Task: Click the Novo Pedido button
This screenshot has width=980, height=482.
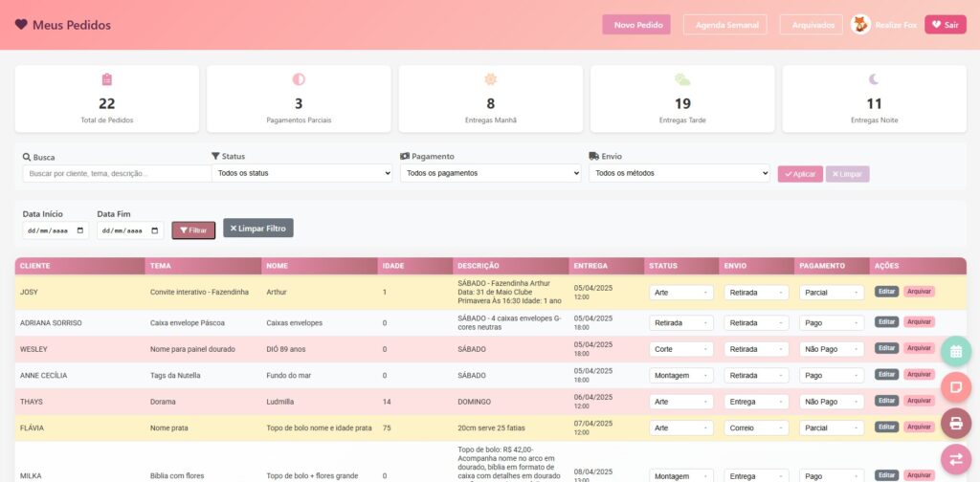Action: coord(636,25)
